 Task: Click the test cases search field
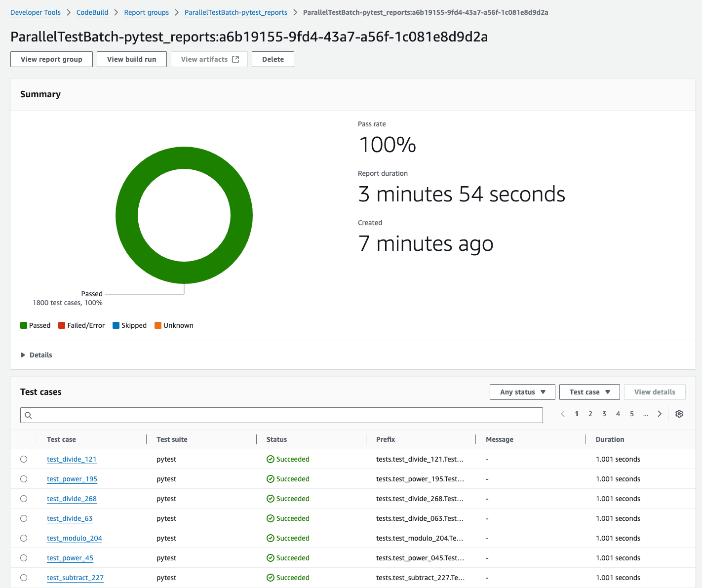[281, 415]
